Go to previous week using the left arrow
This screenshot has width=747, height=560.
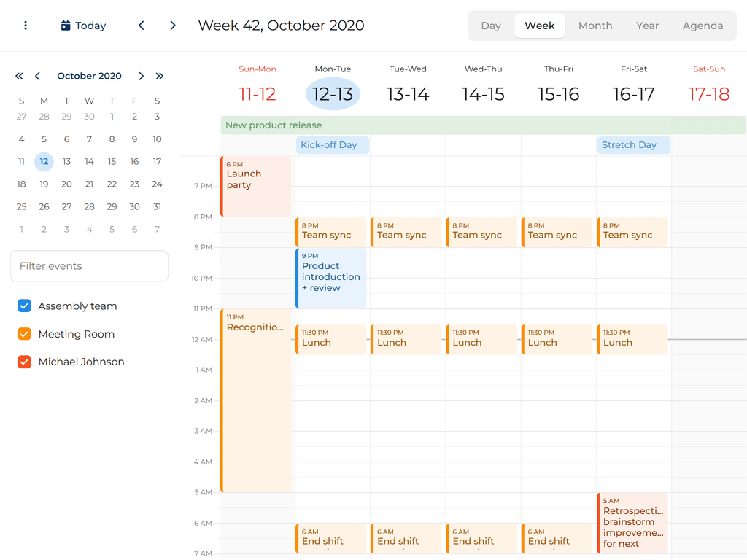click(x=142, y=26)
